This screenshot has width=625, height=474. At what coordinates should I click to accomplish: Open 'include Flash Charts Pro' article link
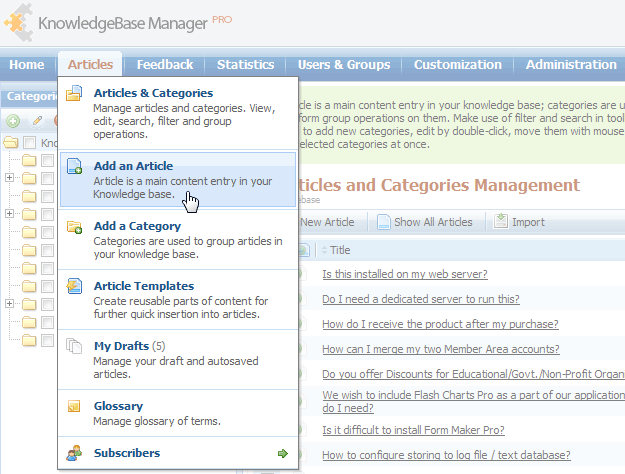(x=473, y=401)
